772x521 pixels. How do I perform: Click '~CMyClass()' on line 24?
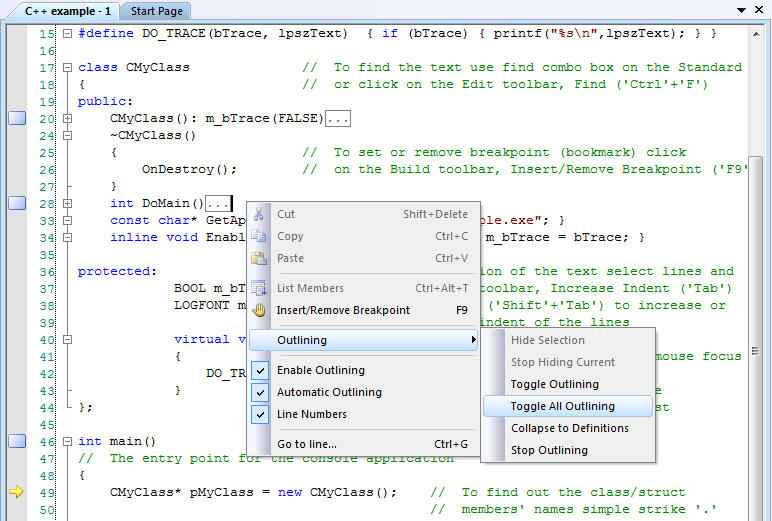(153, 135)
